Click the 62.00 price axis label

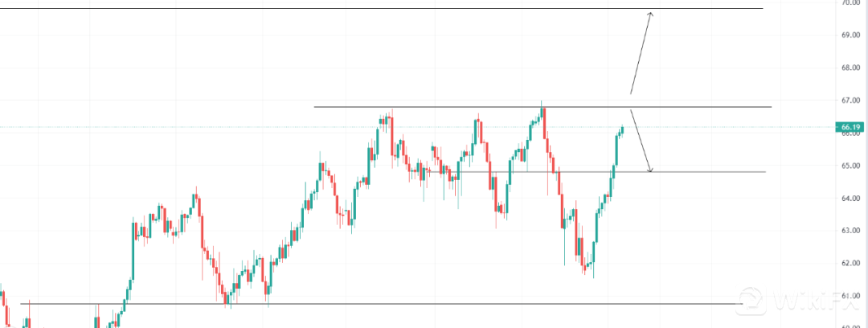[x=851, y=263]
